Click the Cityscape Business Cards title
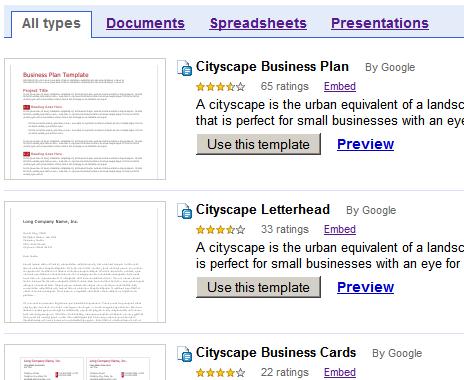The image size is (464, 380). [276, 353]
